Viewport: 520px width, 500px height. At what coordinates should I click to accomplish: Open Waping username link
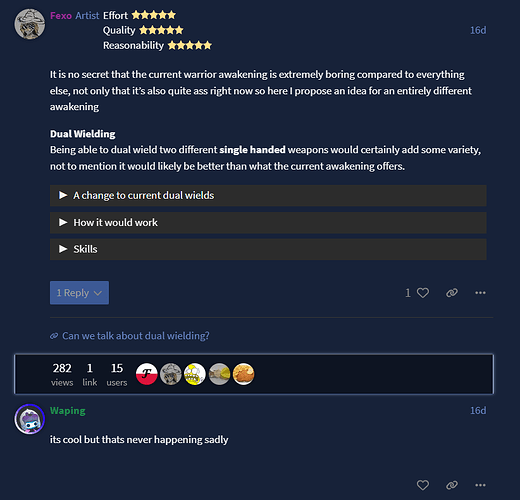[68, 411]
